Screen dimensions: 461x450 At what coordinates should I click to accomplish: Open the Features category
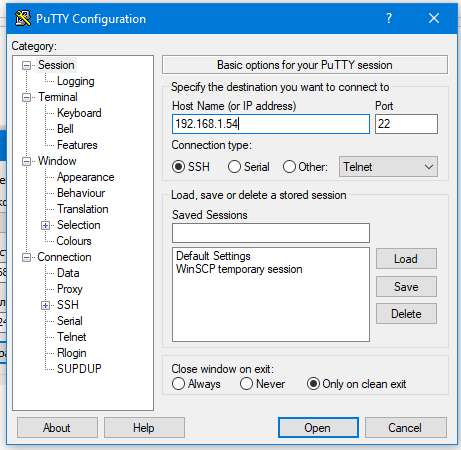[x=77, y=145]
